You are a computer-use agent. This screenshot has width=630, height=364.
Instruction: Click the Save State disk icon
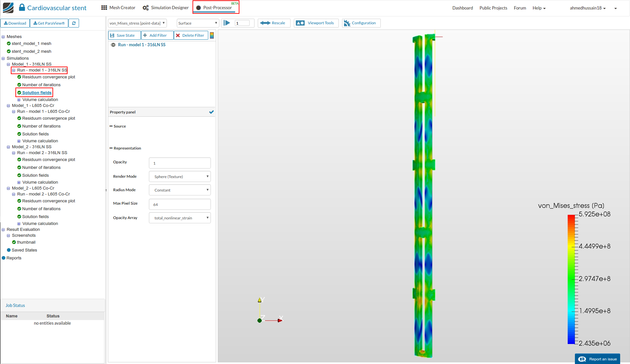tap(112, 35)
